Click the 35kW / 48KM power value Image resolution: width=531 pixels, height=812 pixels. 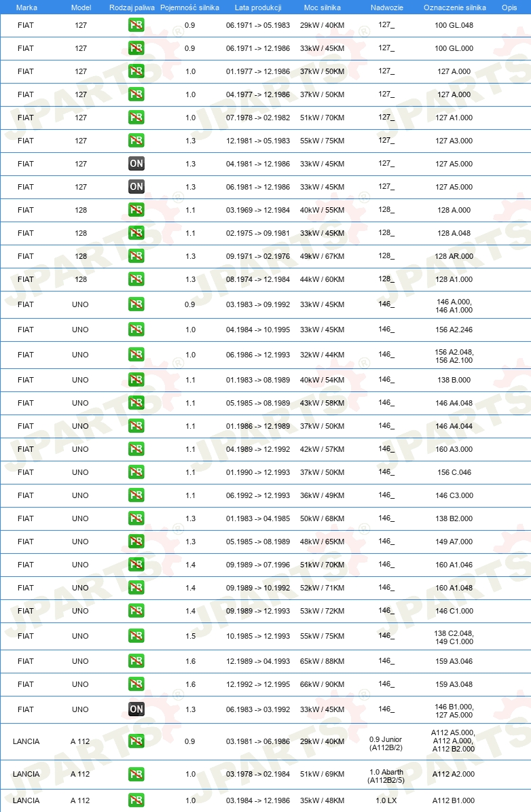coord(322,800)
